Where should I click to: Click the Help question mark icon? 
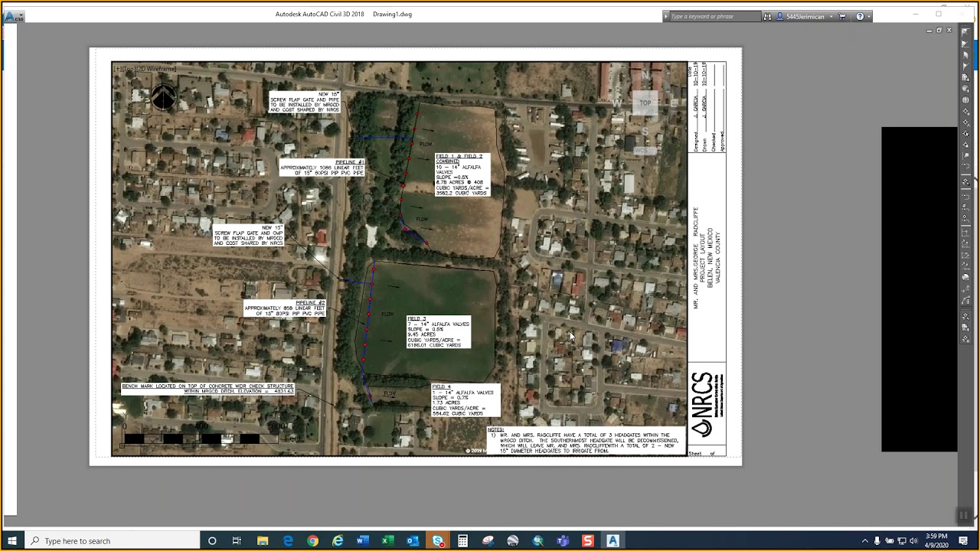click(x=860, y=16)
